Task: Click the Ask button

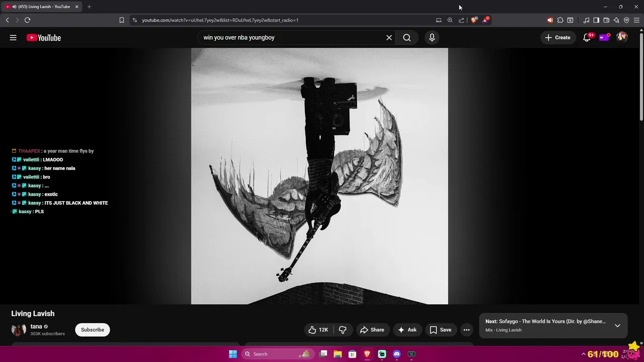Action: [408, 330]
